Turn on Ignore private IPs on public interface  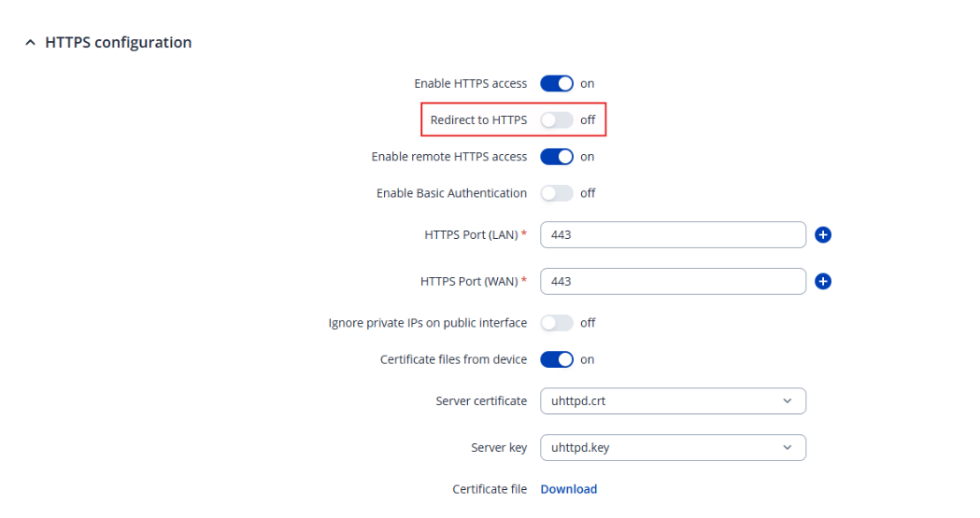click(x=557, y=323)
